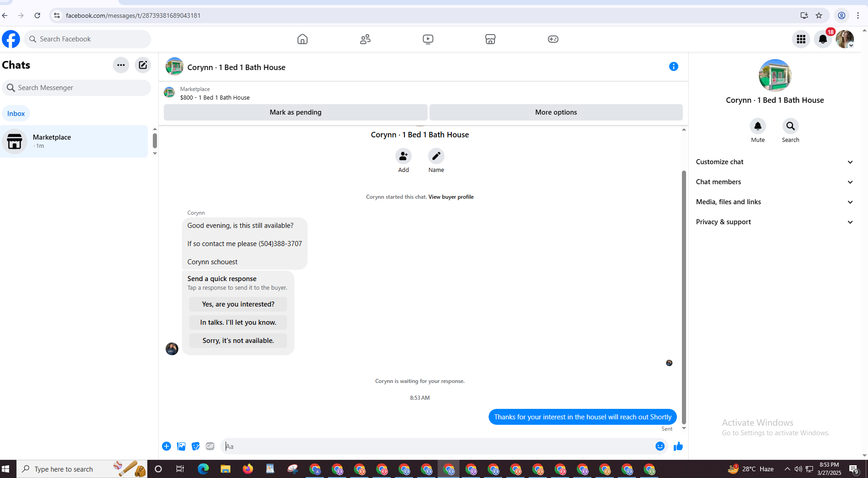868x478 pixels.
Task: Mute the conversation with bell icon
Action: point(758,126)
